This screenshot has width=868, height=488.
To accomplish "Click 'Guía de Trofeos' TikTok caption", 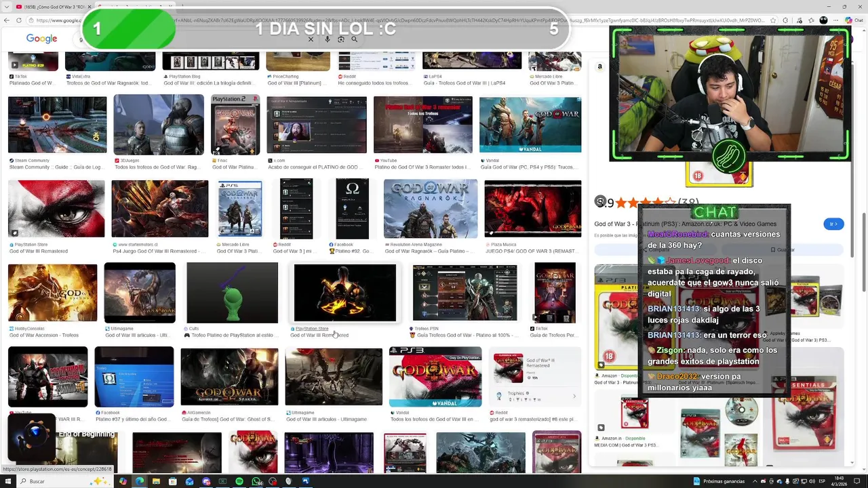I will click(553, 335).
